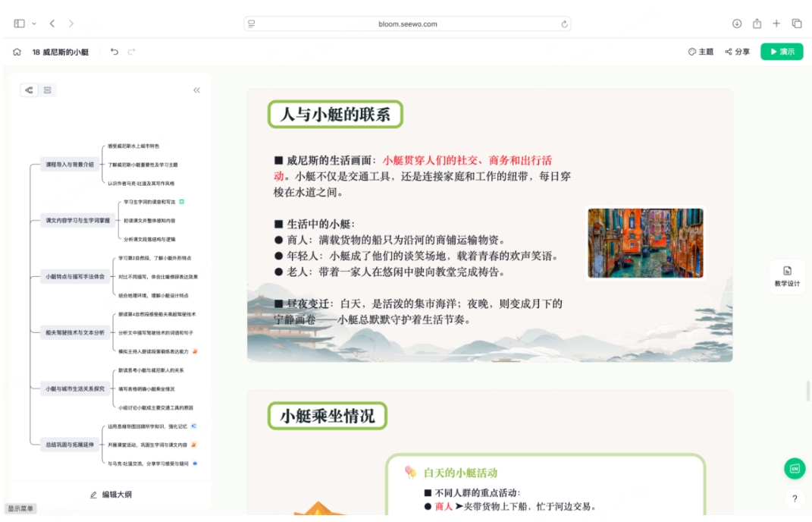Switch to the mind map outline view
The height and width of the screenshot is (522, 812).
pos(30,90)
